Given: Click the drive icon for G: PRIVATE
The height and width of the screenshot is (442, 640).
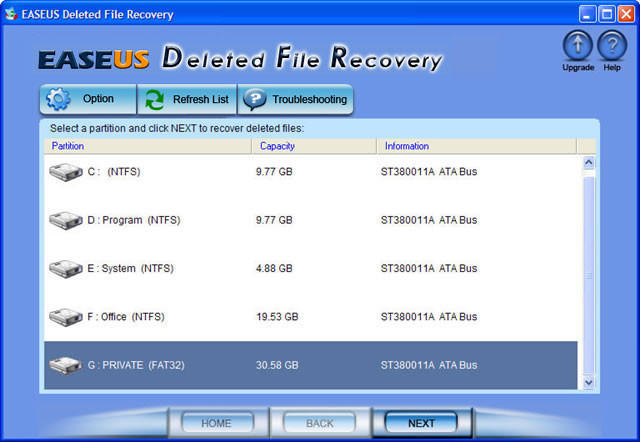Looking at the screenshot, I should pyautogui.click(x=66, y=365).
